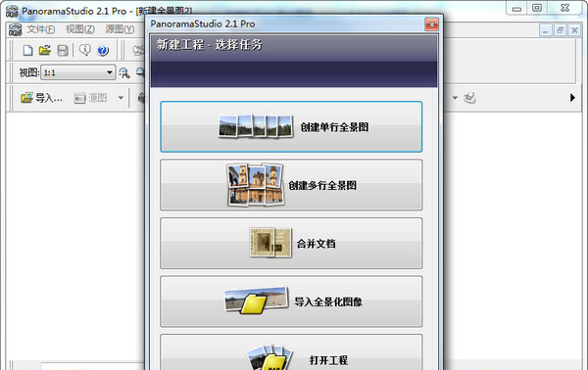Open the dropdown arrow next to 源图

click(121, 98)
